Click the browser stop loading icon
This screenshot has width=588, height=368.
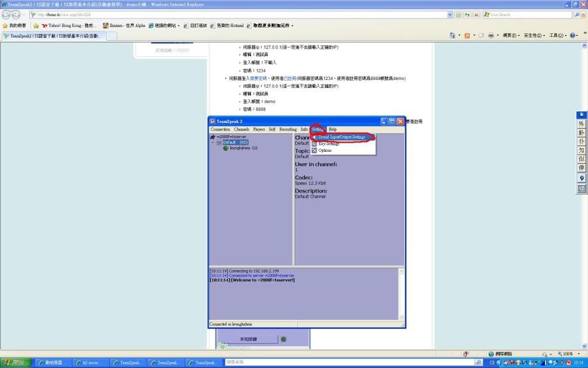(x=476, y=14)
